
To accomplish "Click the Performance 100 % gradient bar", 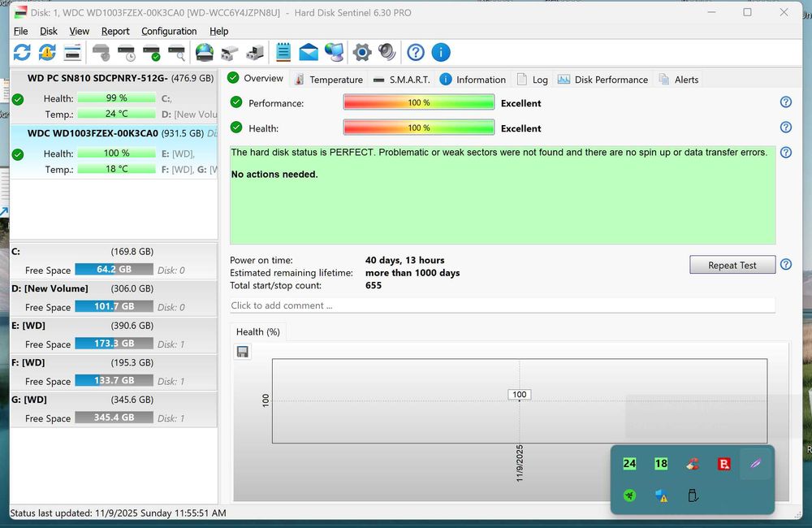I will [418, 102].
